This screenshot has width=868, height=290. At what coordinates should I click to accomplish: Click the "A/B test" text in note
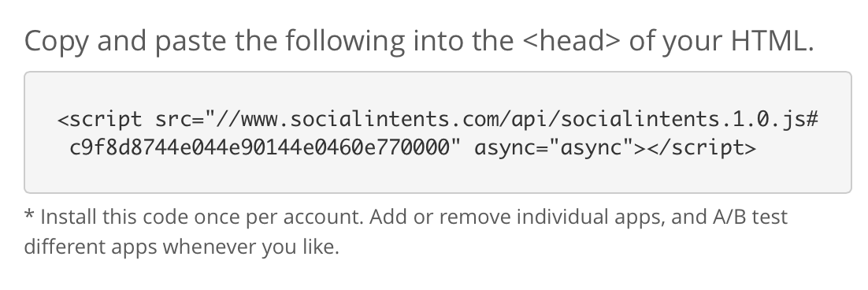750,217
